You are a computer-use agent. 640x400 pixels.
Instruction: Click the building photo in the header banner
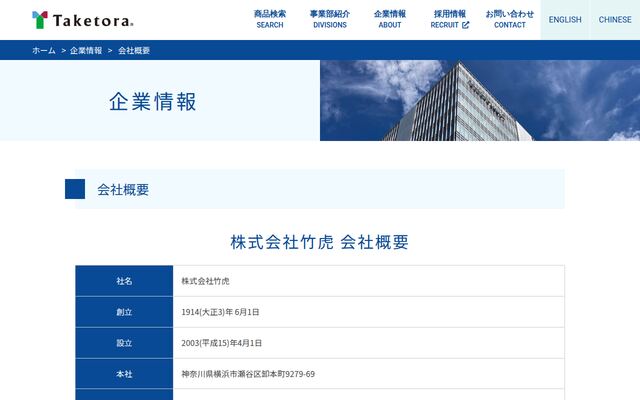480,100
